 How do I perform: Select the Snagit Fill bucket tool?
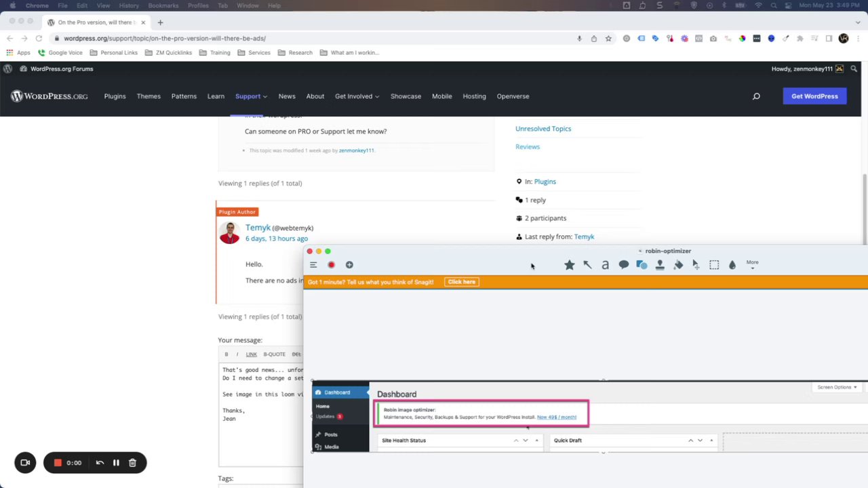[678, 265]
